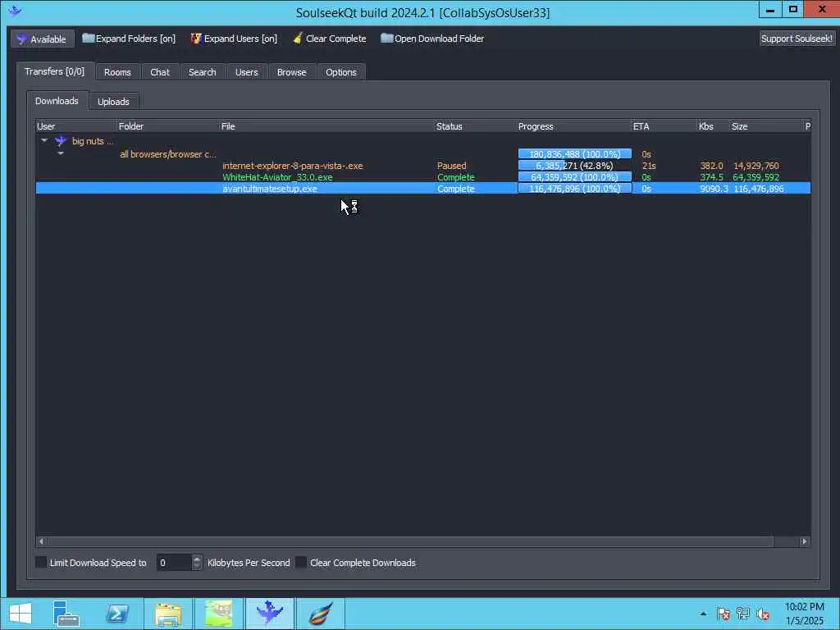The height and width of the screenshot is (630, 840).
Task: Toggle Expand Folders [on] button
Action: click(129, 39)
